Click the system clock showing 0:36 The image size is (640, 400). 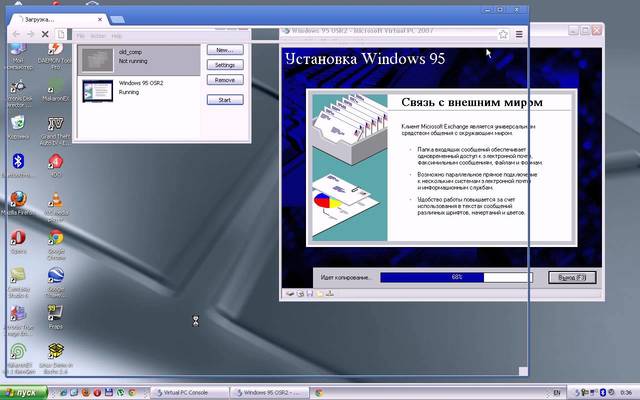[x=625, y=393]
